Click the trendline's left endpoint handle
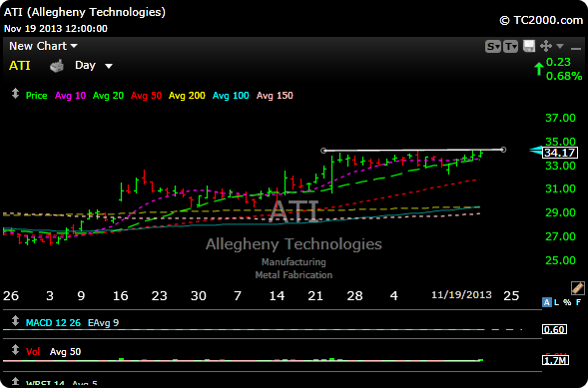This screenshot has width=588, height=388. pyautogui.click(x=323, y=151)
